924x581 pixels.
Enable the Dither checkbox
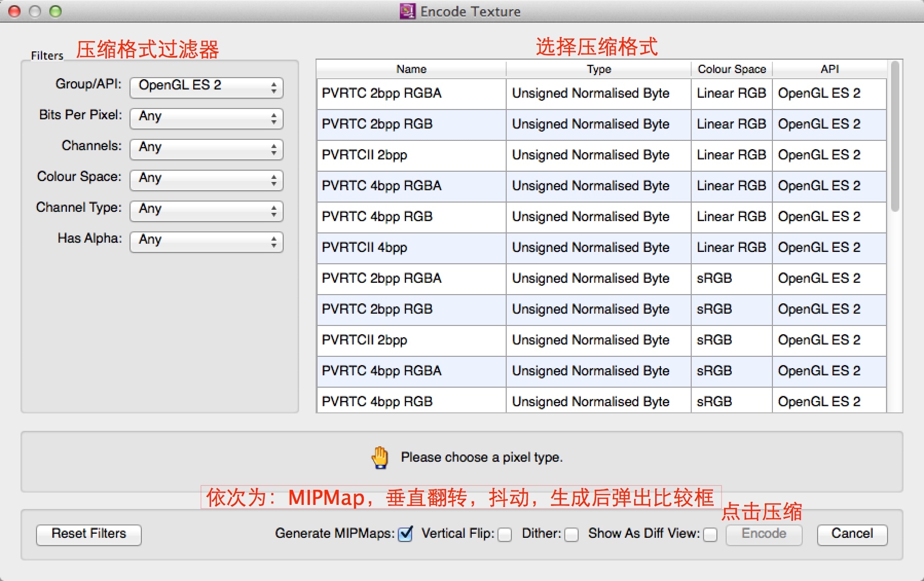point(571,535)
